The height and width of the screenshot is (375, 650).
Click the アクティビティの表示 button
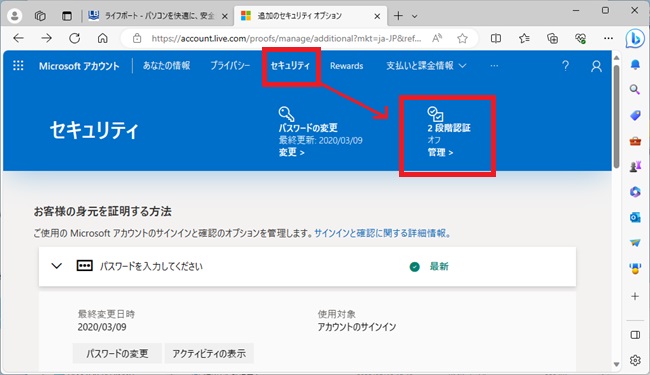click(x=209, y=353)
